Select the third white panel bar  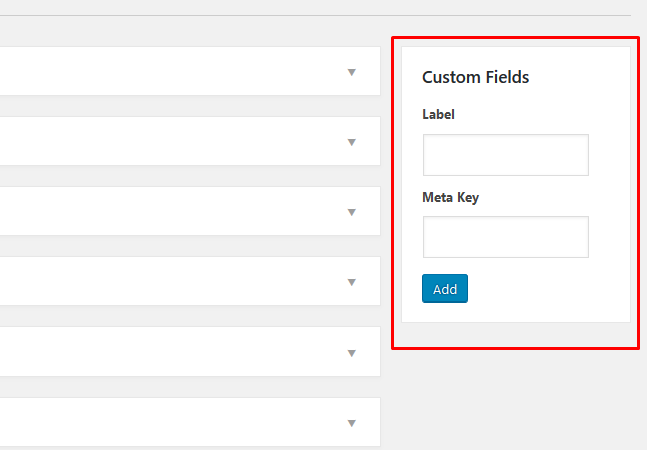coord(190,211)
